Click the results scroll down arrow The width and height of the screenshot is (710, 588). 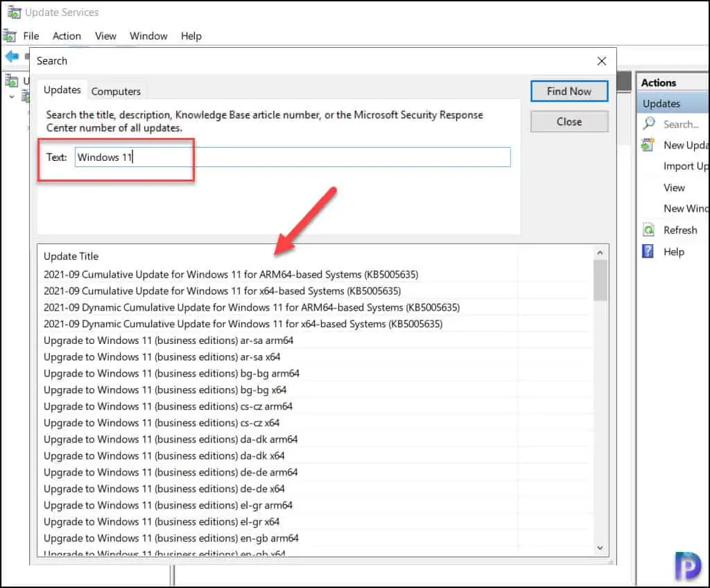coord(600,548)
